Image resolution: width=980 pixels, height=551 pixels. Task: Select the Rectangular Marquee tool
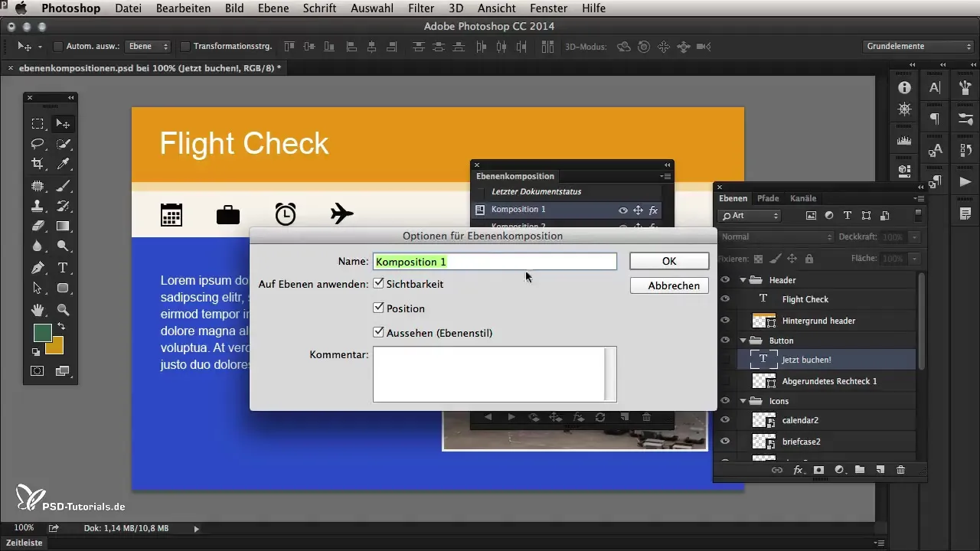[37, 124]
